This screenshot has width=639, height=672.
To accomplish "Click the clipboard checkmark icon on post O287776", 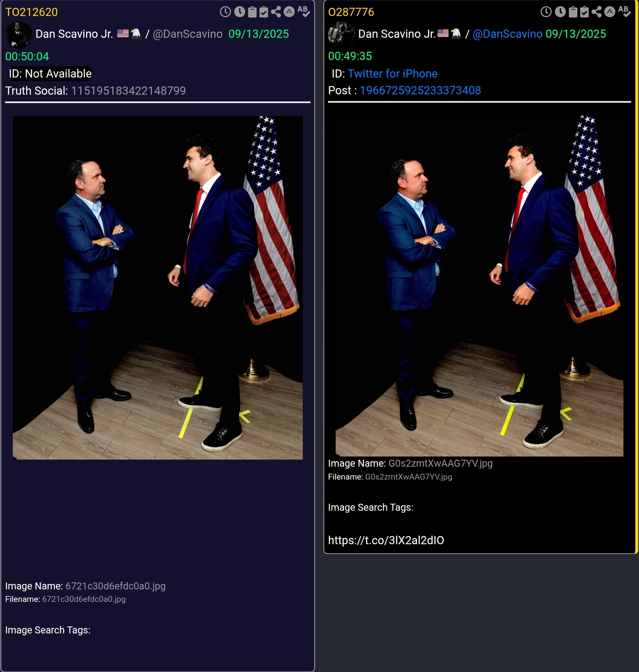I will tap(584, 12).
